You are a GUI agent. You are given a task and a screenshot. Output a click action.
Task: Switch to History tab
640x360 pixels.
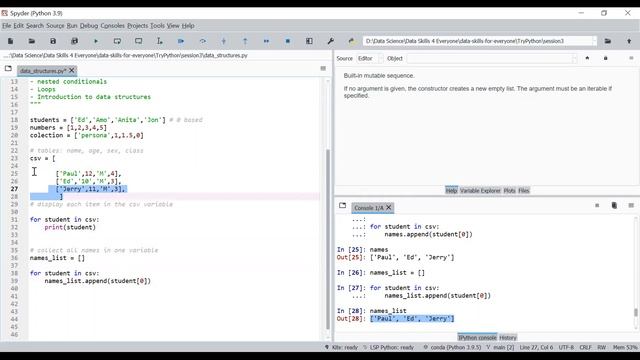(508, 338)
